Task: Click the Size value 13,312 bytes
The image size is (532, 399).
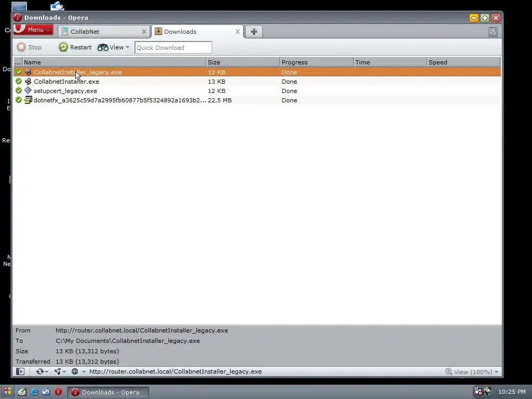Action: click(x=87, y=351)
